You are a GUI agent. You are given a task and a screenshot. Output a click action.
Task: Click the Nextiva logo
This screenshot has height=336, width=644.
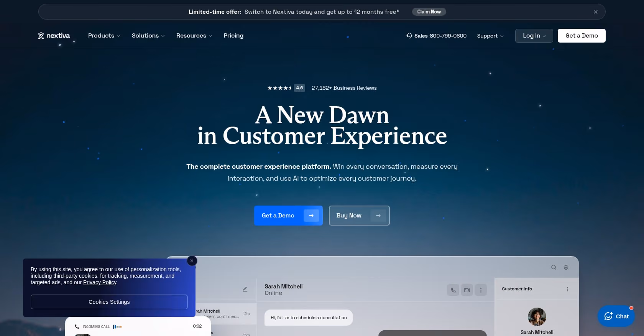pos(54,36)
